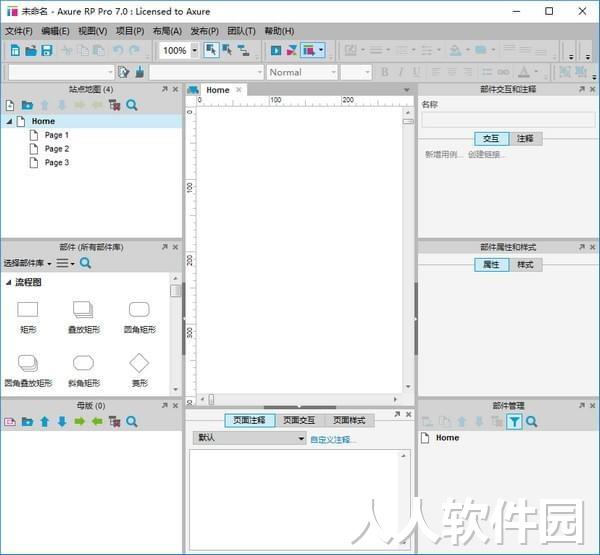Select the 矩形 rectangle widget
Viewport: 600px width, 555px height.
coord(28,317)
